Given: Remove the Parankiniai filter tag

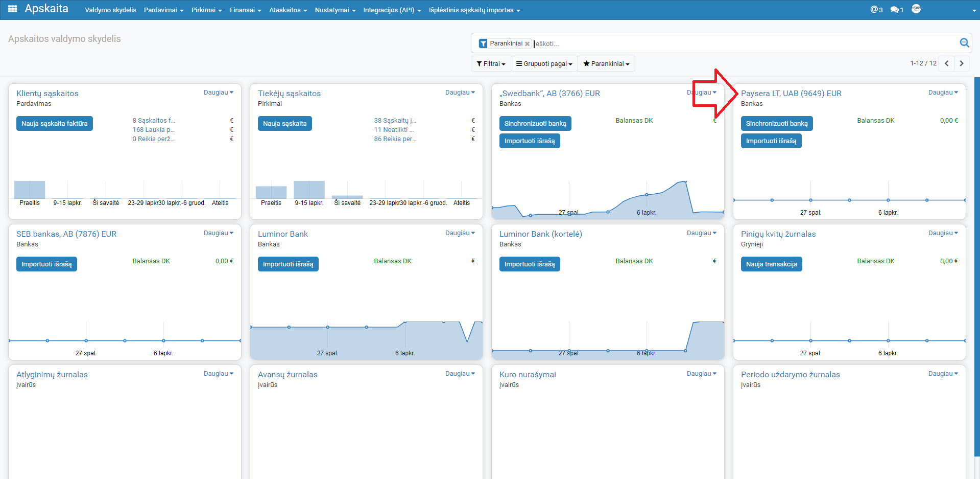Looking at the screenshot, I should point(527,44).
